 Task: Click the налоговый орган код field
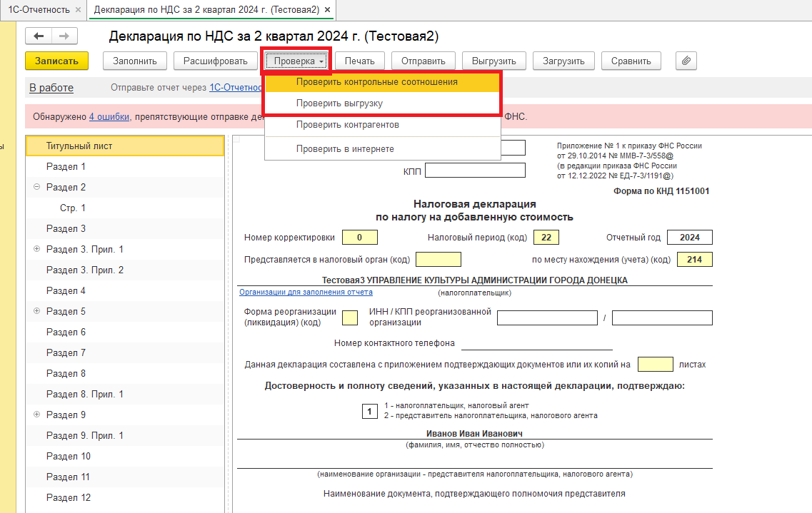pos(438,260)
